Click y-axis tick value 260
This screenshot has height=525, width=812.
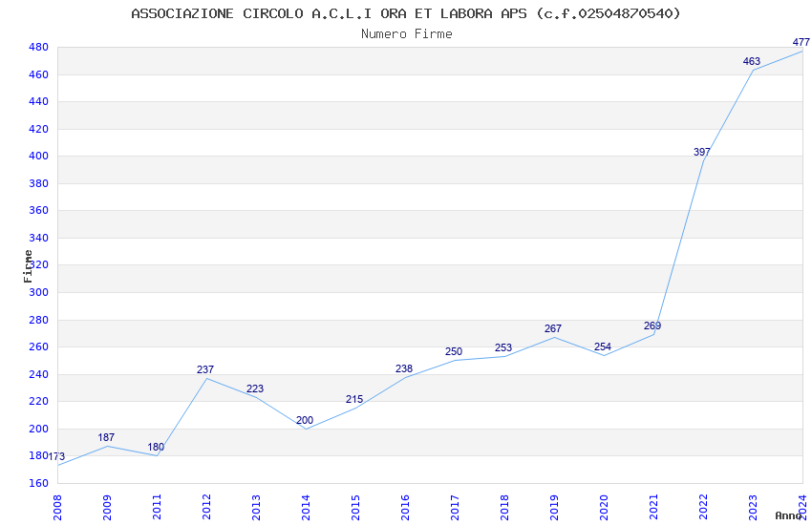click(x=39, y=347)
